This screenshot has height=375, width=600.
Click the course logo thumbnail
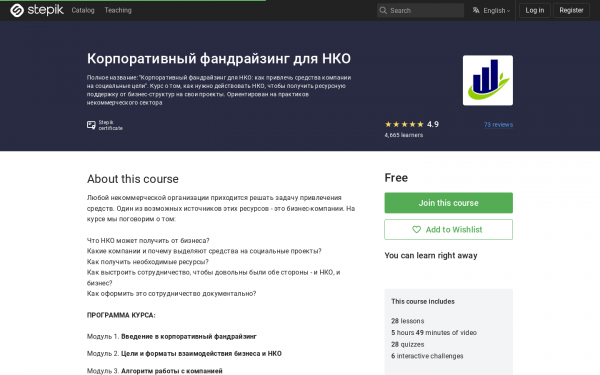click(x=488, y=80)
